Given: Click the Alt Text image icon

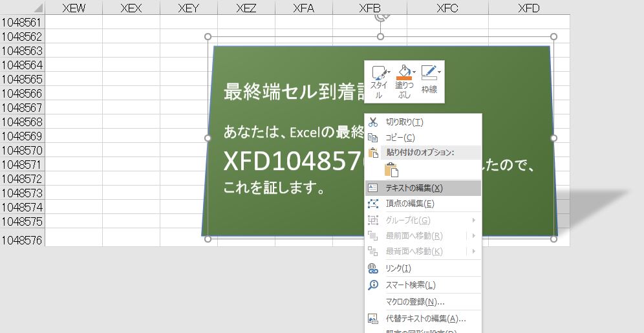Looking at the screenshot, I should pyautogui.click(x=373, y=319).
